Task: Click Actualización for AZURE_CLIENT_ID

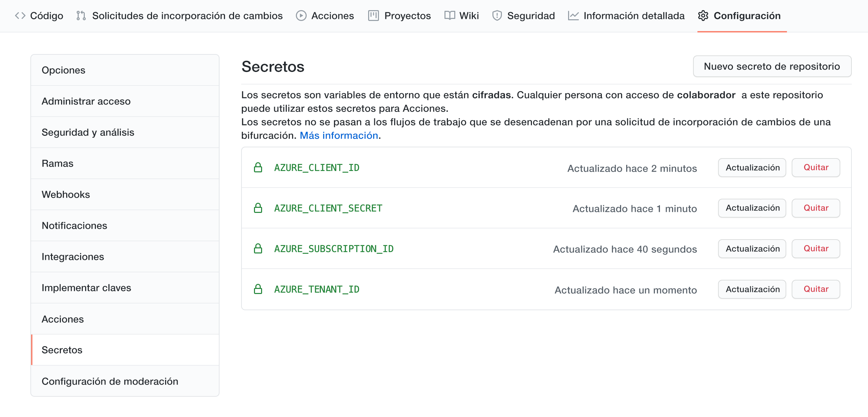Action: [752, 168]
